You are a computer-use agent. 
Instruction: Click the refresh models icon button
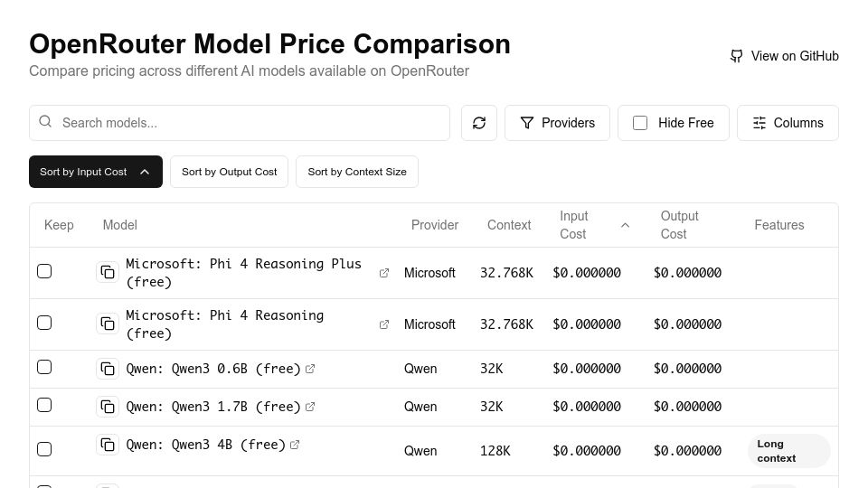click(x=479, y=123)
